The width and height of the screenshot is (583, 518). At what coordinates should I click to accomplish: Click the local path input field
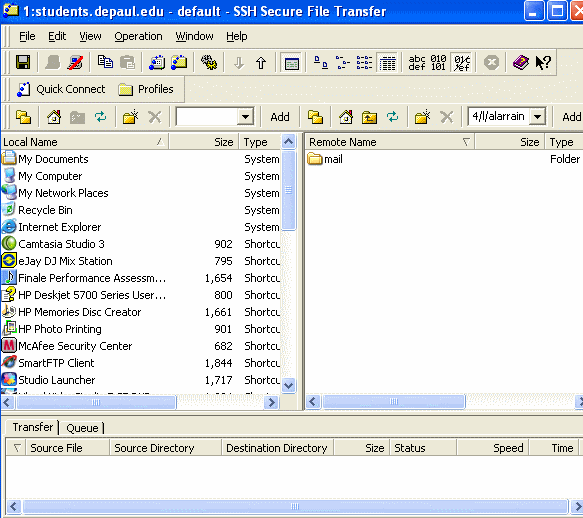pyautogui.click(x=207, y=117)
